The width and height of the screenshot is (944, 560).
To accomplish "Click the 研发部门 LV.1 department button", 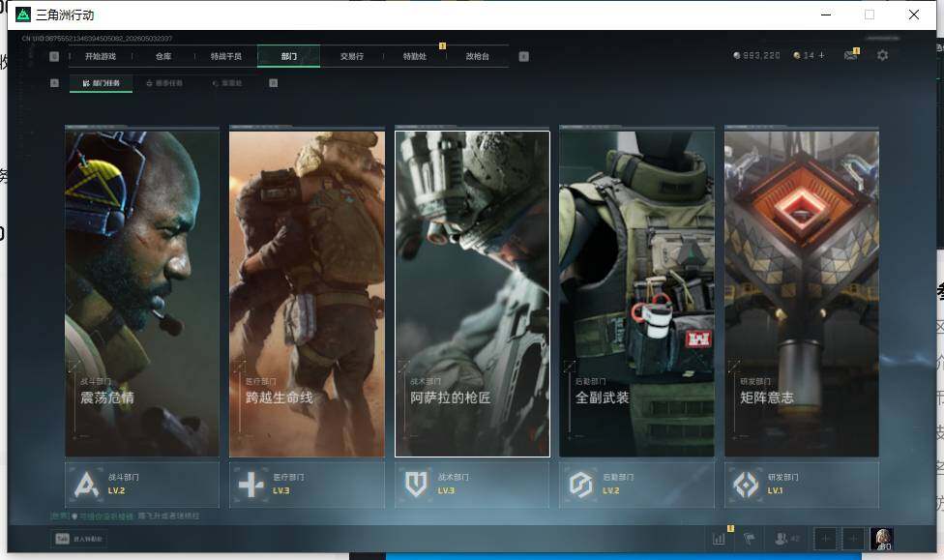I will coord(802,485).
